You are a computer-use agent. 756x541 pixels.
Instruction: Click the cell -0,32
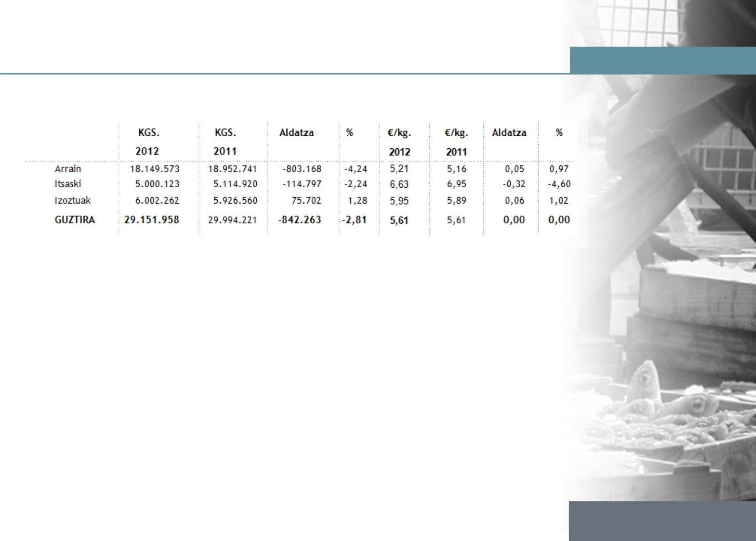pyautogui.click(x=514, y=184)
